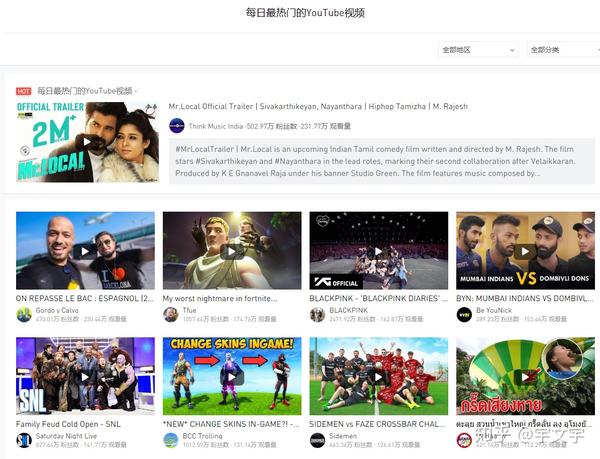Play Mumbai Indians vs Dombivli Dons video

click(x=525, y=251)
